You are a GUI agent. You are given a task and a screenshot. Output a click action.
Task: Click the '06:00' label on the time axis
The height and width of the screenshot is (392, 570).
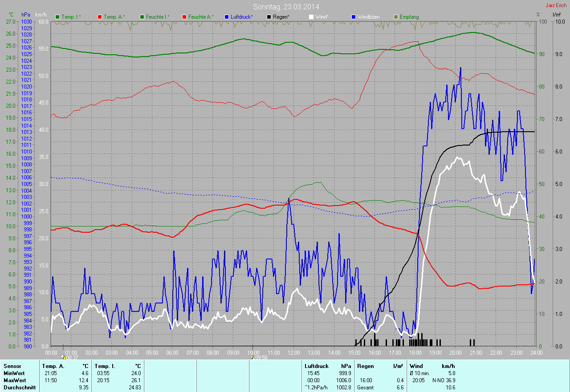click(x=172, y=353)
